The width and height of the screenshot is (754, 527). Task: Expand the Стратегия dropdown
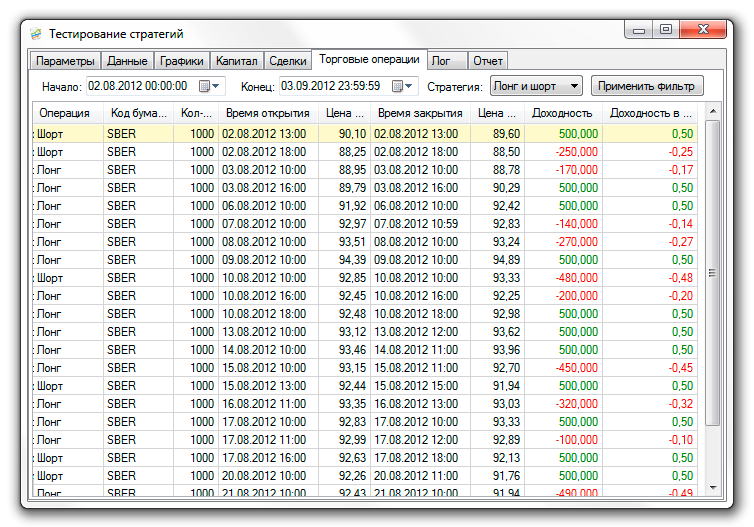pos(536,87)
